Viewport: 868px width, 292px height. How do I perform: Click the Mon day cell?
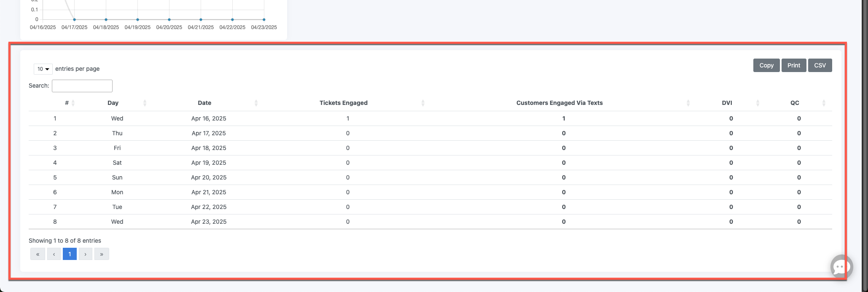point(117,192)
